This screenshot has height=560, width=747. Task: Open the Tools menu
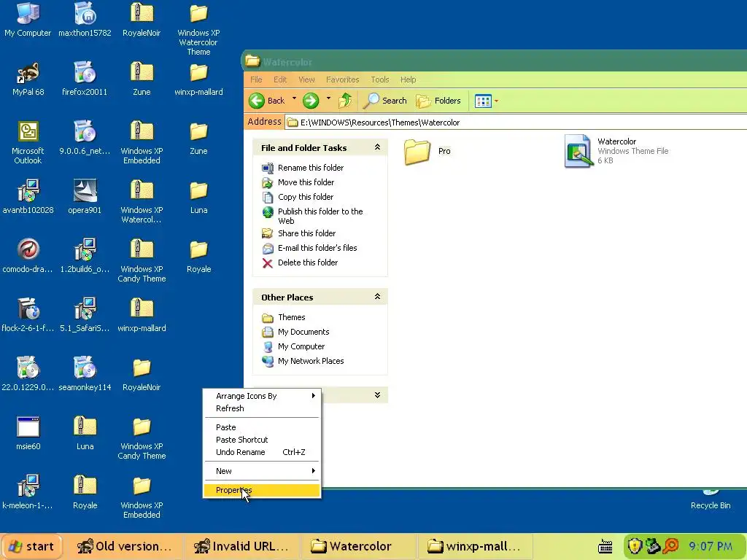pyautogui.click(x=379, y=79)
